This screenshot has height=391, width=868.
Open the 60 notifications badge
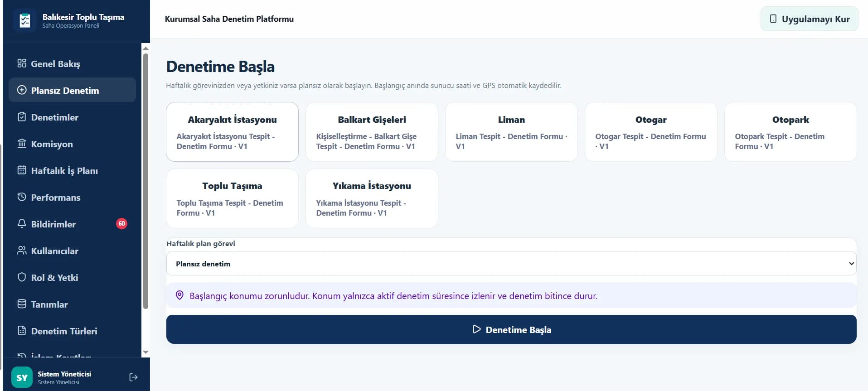coord(121,223)
